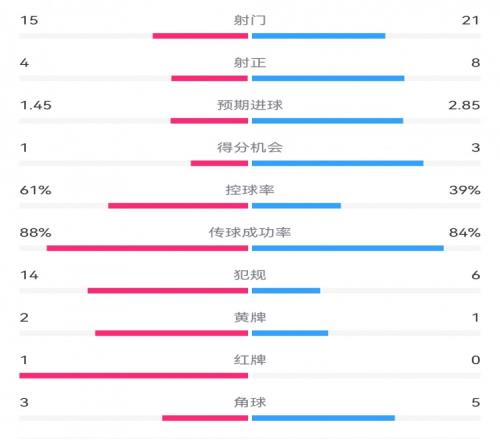Click the blue 角球 bar for 5

tap(323, 418)
